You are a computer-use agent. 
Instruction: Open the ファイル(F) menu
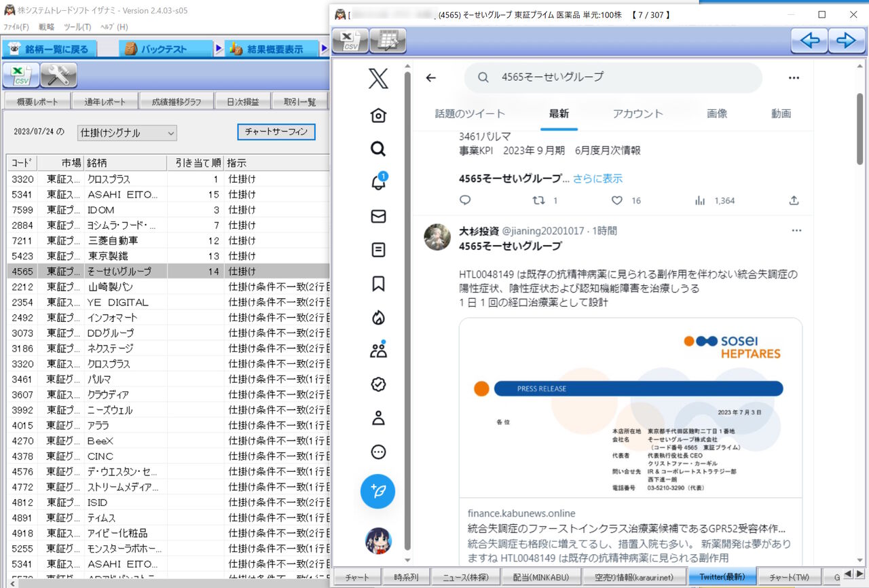(16, 26)
